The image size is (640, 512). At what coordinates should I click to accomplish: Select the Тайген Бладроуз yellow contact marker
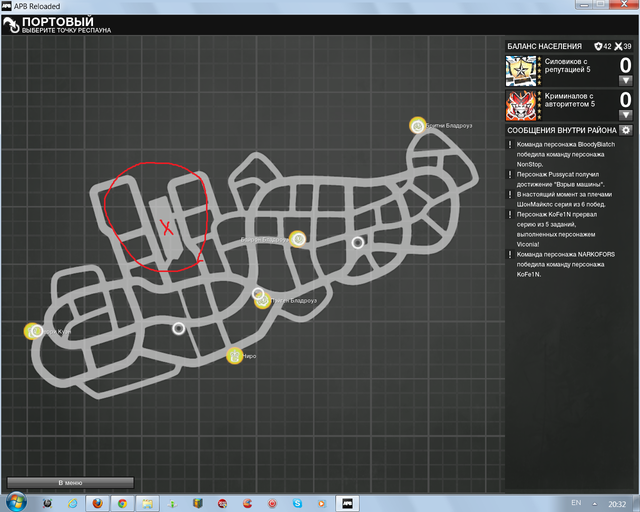pos(263,302)
